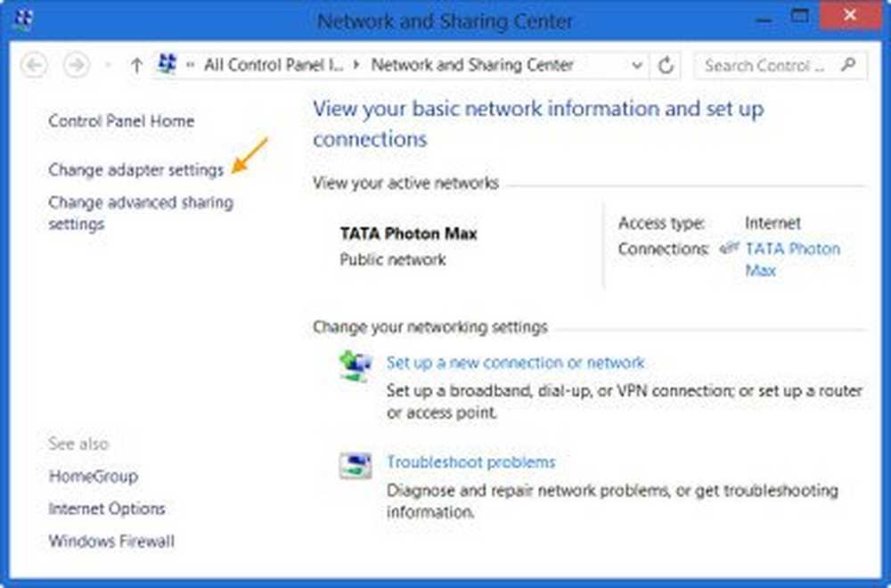Image resolution: width=891 pixels, height=588 pixels.
Task: Open Windows Firewall link
Action: (111, 541)
